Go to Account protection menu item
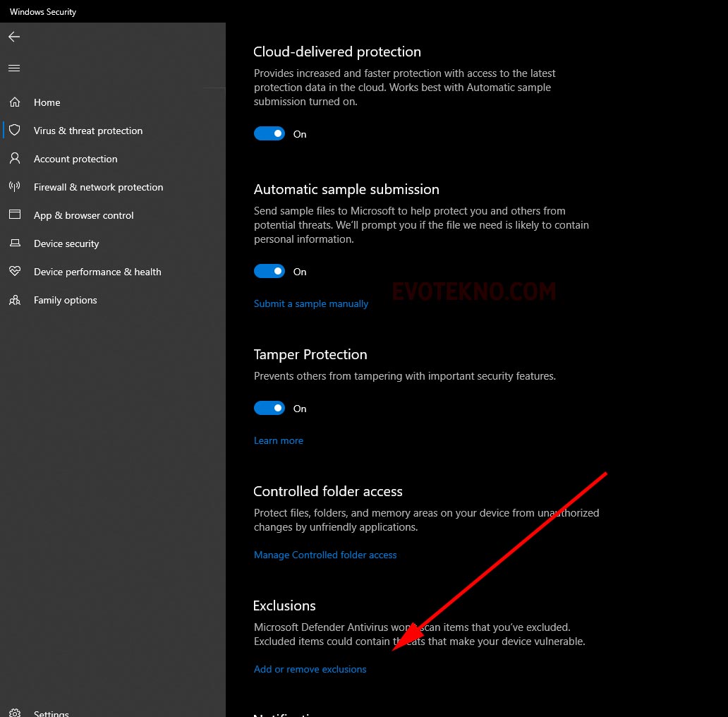The width and height of the screenshot is (728, 717). 75,159
